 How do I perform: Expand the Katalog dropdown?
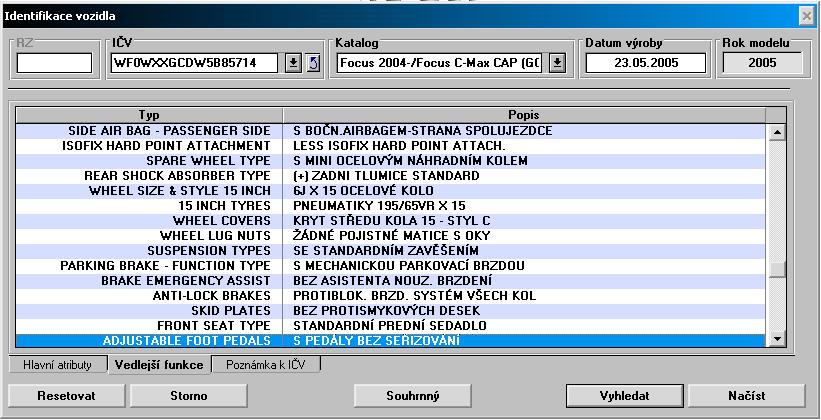coord(557,63)
